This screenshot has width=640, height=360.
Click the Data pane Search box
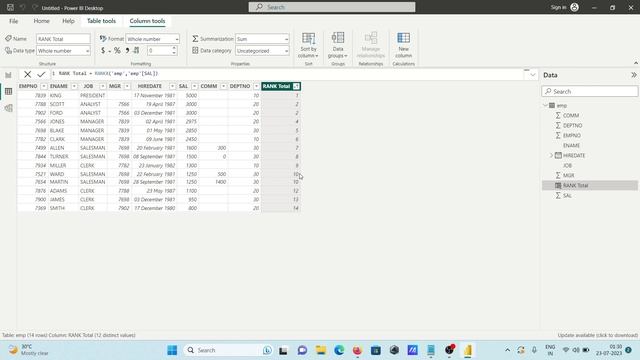589,91
